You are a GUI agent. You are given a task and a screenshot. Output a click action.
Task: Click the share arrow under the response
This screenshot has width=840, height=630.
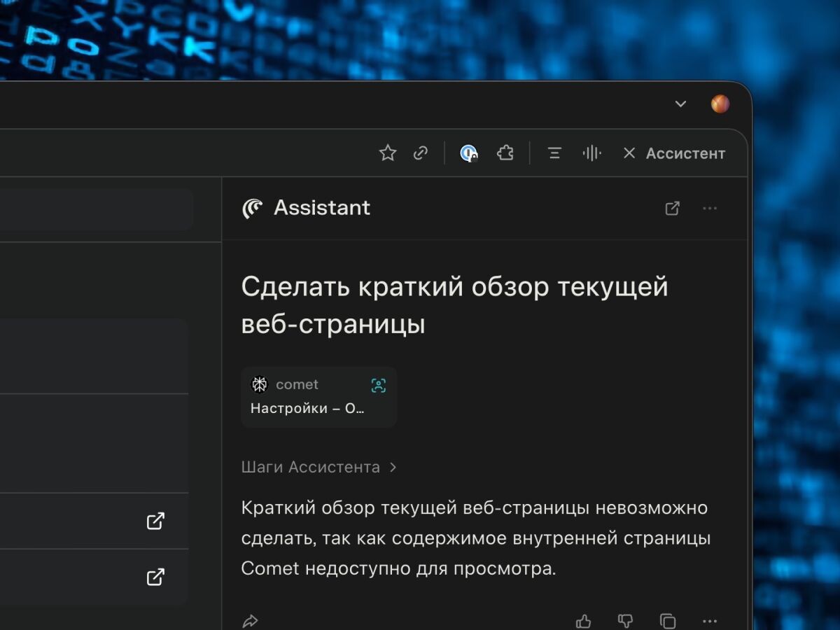tap(250, 620)
